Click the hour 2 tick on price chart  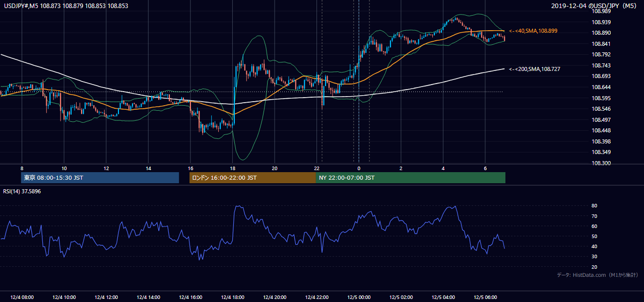(401, 168)
